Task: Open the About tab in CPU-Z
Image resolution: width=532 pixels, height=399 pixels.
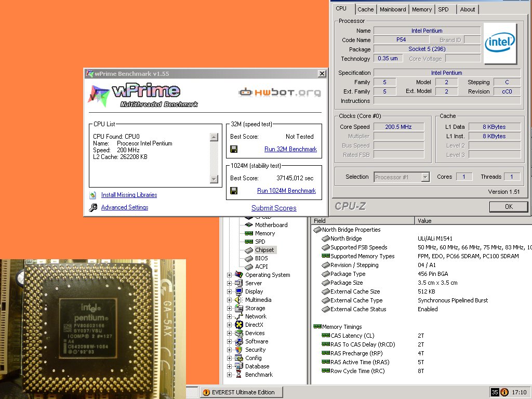Action: click(467, 9)
